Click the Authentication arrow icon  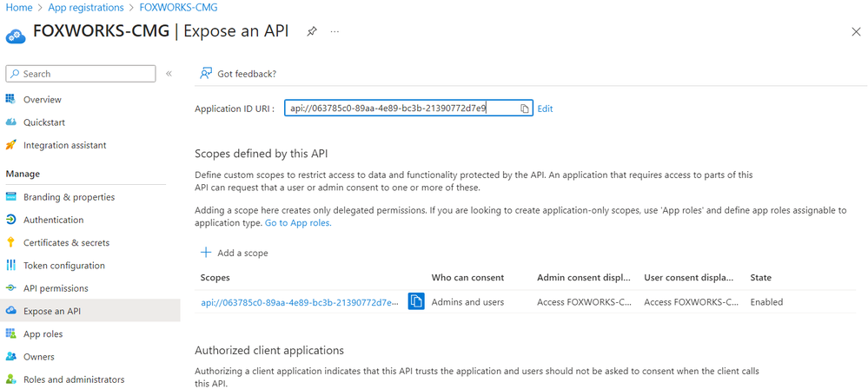pyautogui.click(x=10, y=220)
